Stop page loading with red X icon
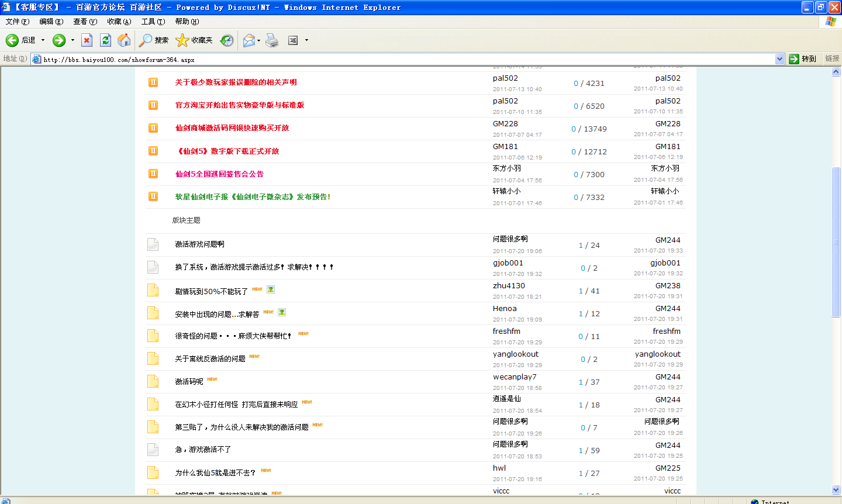The height and width of the screenshot is (504, 842). pos(87,40)
